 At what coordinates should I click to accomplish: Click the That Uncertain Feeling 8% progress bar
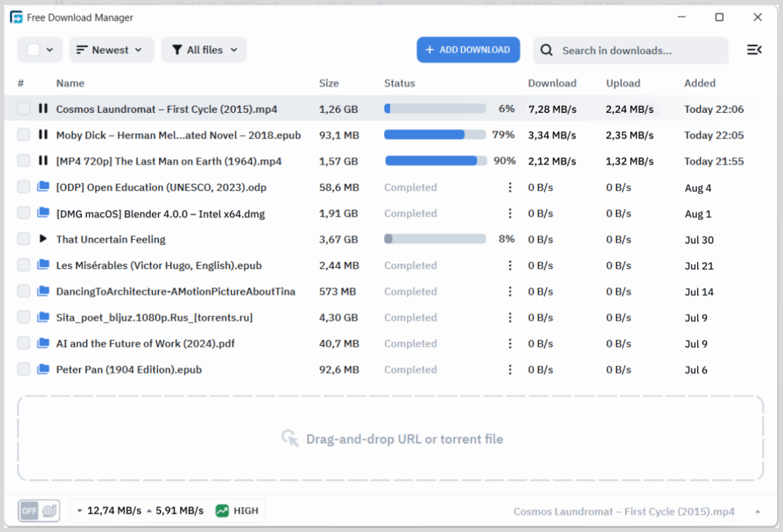pyautogui.click(x=435, y=239)
